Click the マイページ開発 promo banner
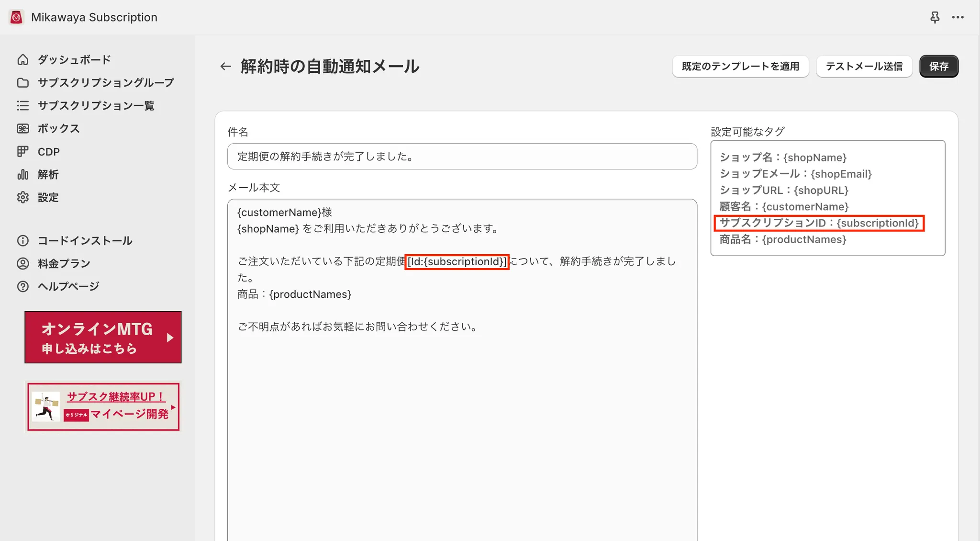 click(103, 406)
